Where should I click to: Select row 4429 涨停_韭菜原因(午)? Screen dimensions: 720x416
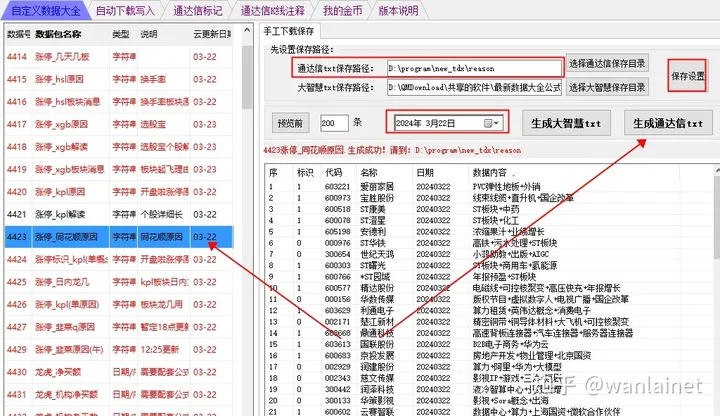point(119,349)
